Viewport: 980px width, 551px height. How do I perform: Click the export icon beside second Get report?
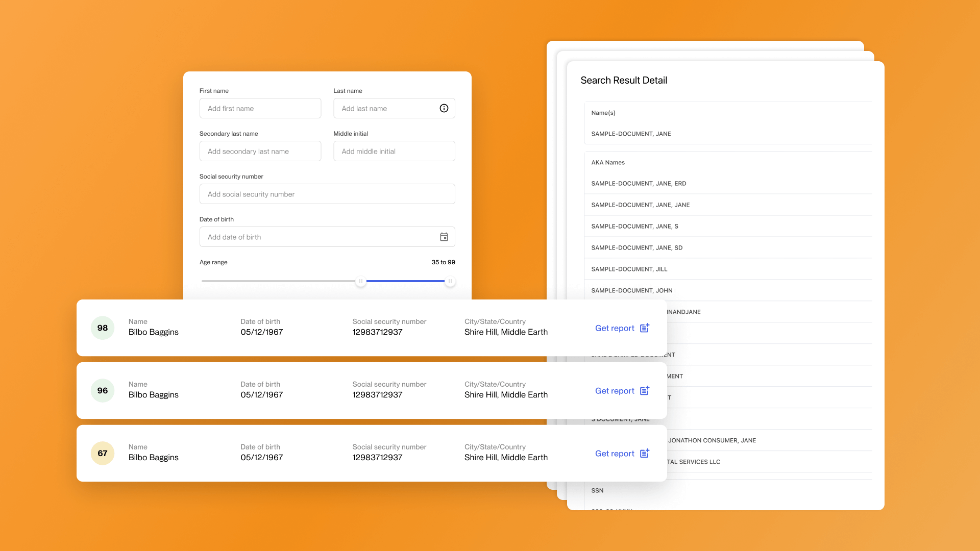click(644, 390)
